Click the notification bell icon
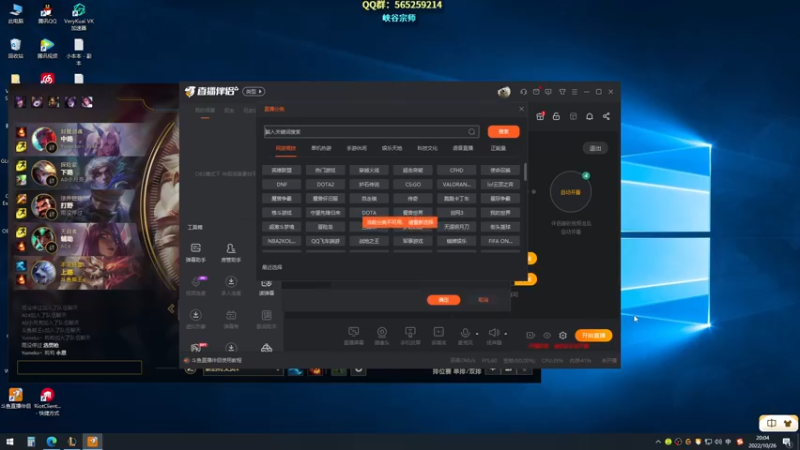 point(589,116)
